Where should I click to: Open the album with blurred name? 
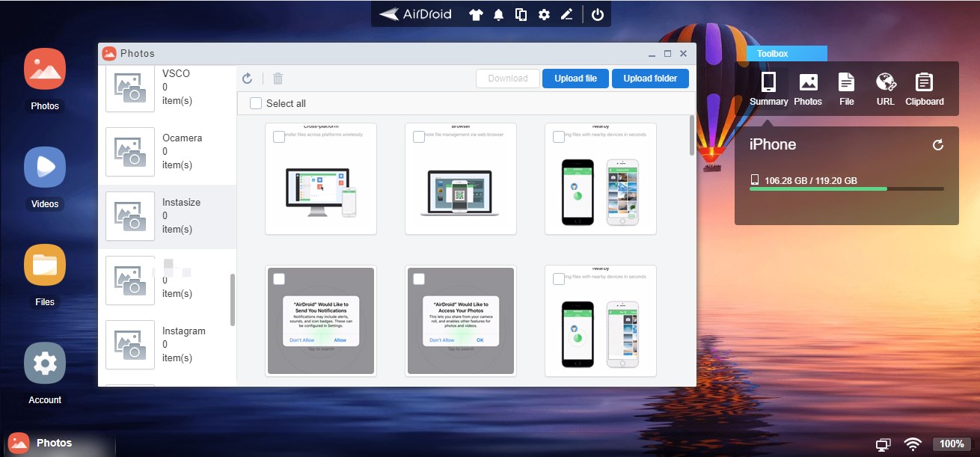pos(168,280)
